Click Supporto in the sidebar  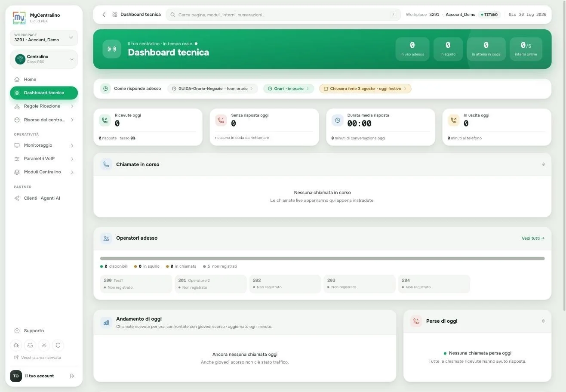(44, 331)
